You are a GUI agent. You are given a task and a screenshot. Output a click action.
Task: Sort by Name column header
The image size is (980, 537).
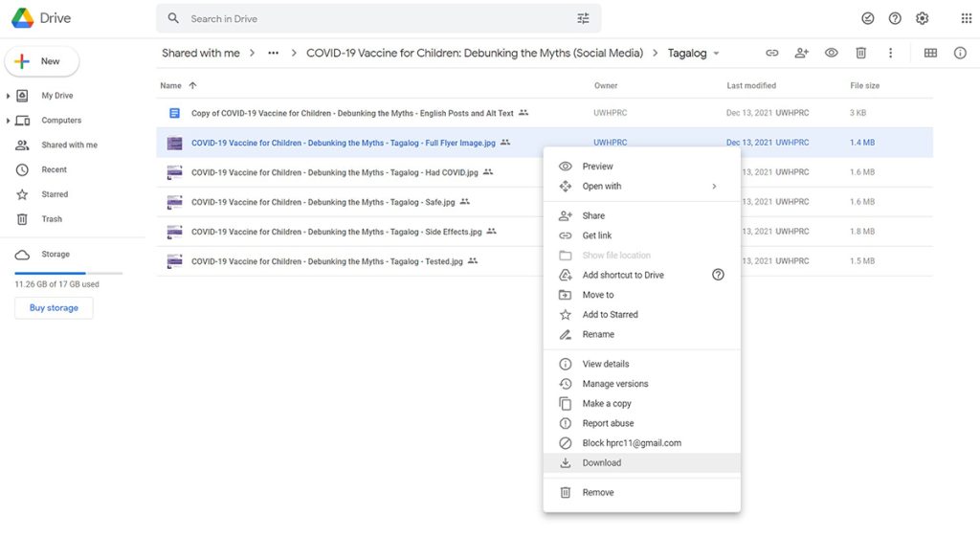170,85
